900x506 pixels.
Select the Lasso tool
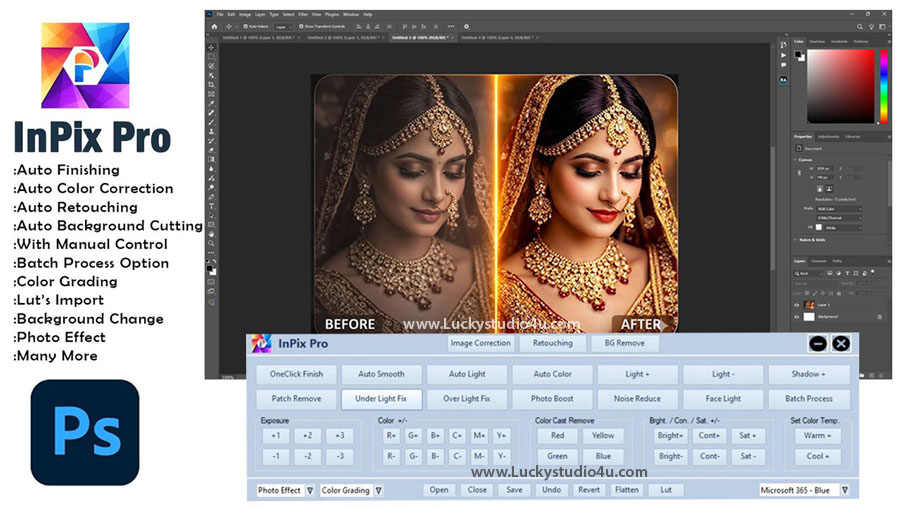coord(211,66)
